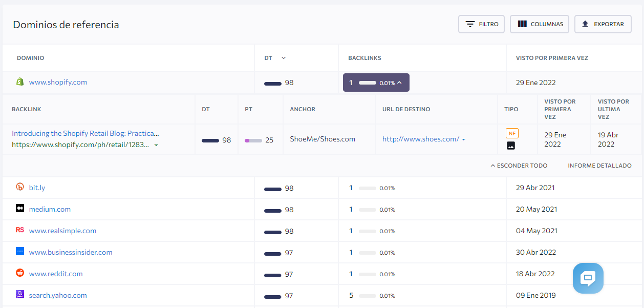644x308 pixels.
Task: Expand medium.com backlinks count
Action: click(372, 210)
